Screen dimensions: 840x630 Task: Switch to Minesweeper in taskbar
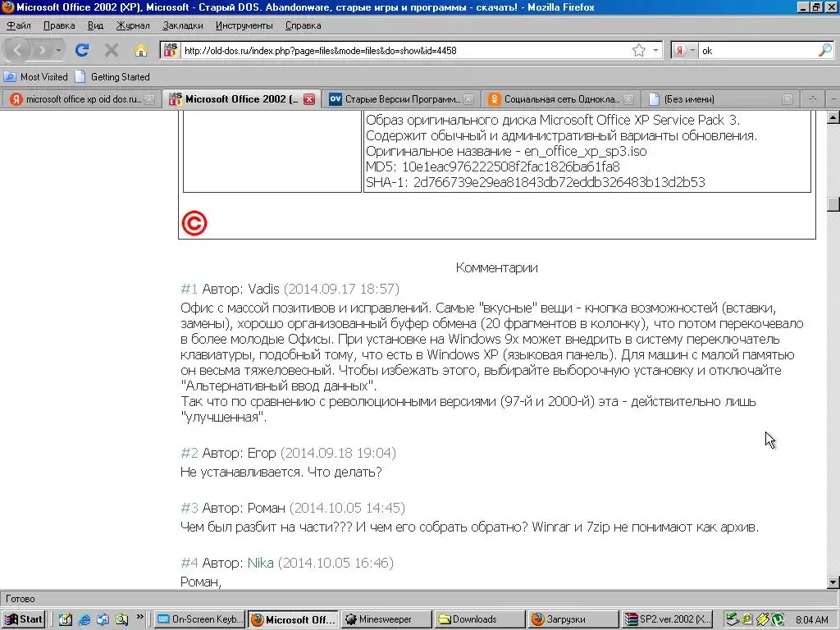click(x=386, y=619)
